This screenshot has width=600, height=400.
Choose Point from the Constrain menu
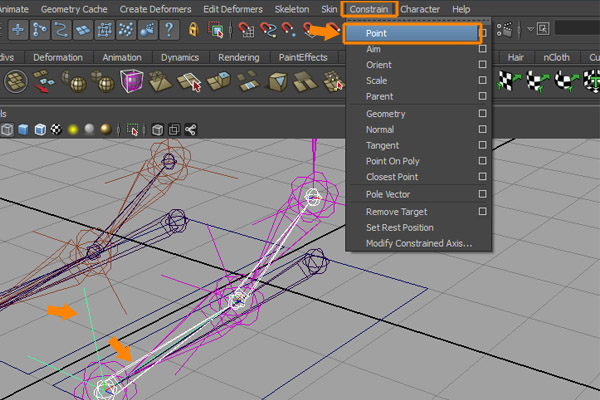coord(378,32)
